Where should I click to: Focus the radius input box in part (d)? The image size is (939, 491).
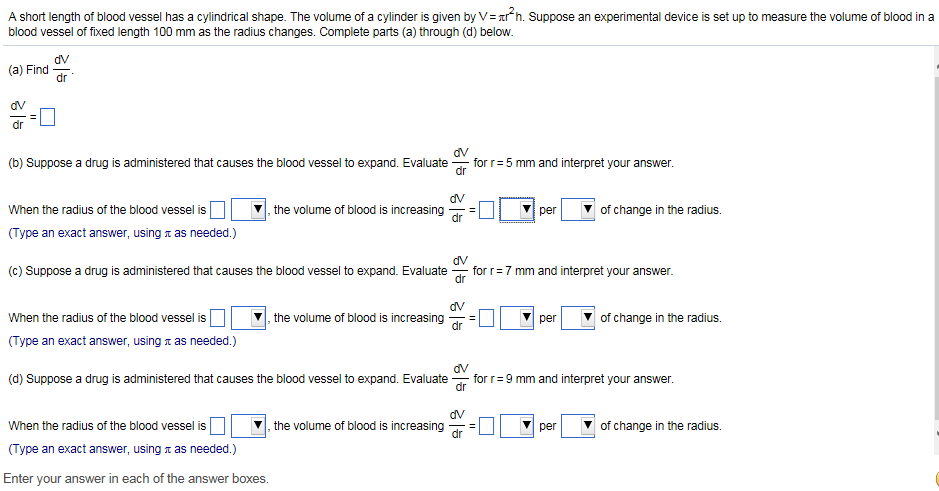(x=217, y=426)
